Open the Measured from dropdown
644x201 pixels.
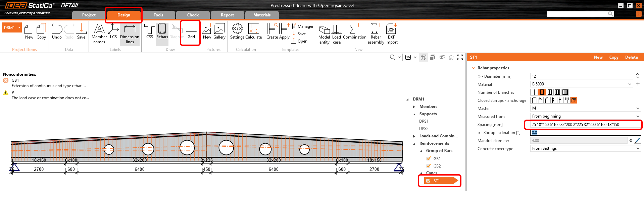point(585,116)
